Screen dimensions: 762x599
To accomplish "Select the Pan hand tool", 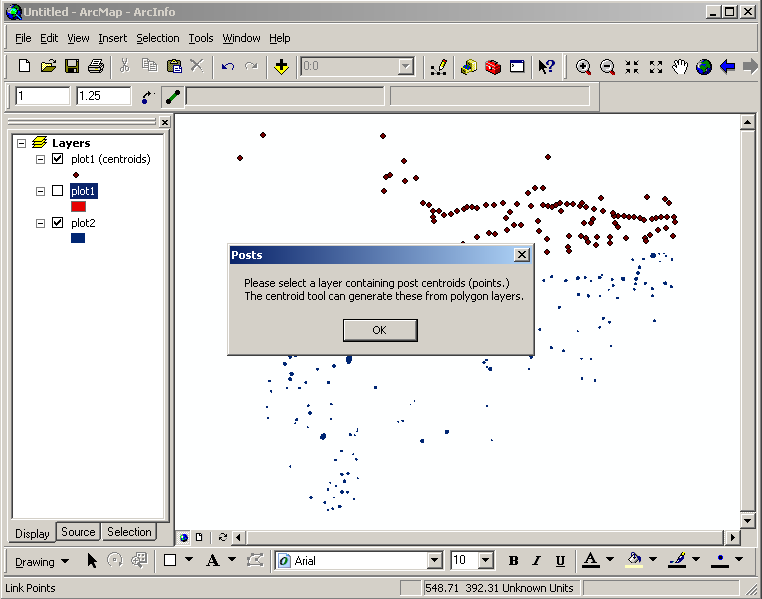I will [x=680, y=66].
